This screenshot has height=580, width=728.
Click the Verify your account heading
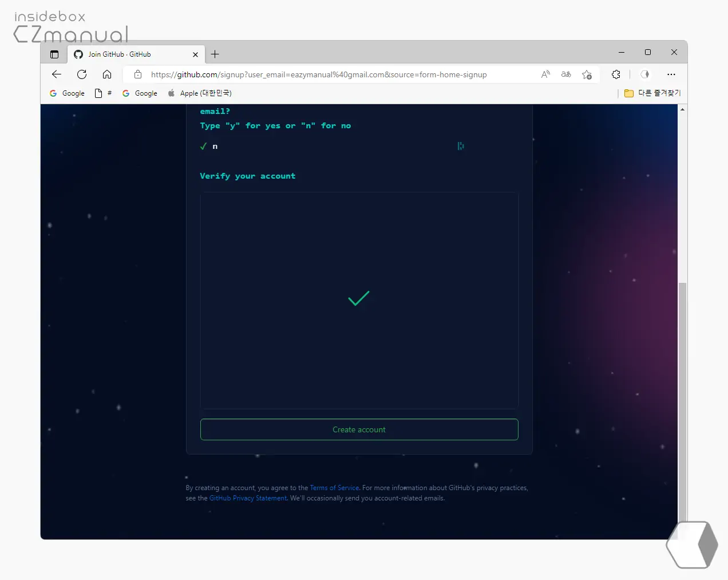click(x=248, y=176)
